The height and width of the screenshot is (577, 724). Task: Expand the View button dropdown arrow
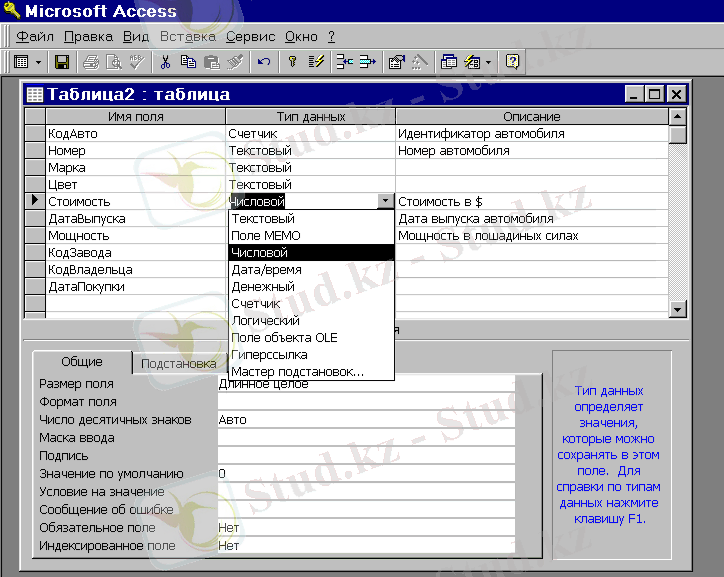(39, 62)
